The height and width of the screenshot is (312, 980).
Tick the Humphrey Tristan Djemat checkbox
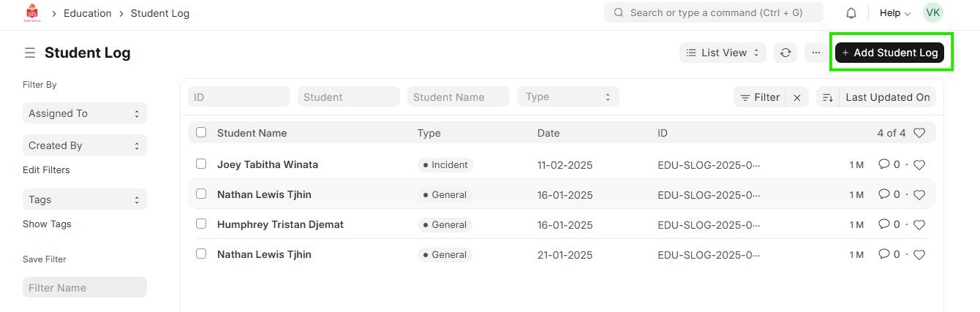[x=201, y=224]
